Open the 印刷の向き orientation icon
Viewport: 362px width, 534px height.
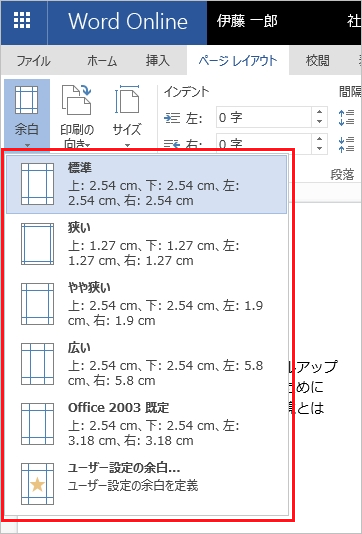pyautogui.click(x=76, y=100)
